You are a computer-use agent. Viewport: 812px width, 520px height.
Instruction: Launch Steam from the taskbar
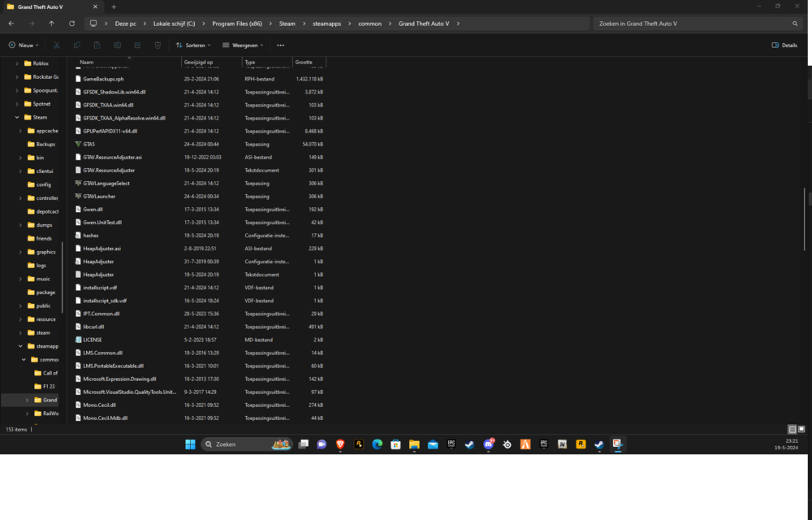coord(469,444)
